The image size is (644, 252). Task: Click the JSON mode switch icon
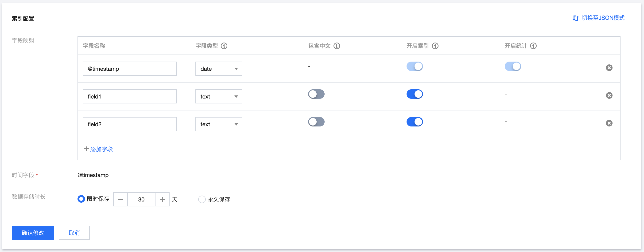click(576, 18)
